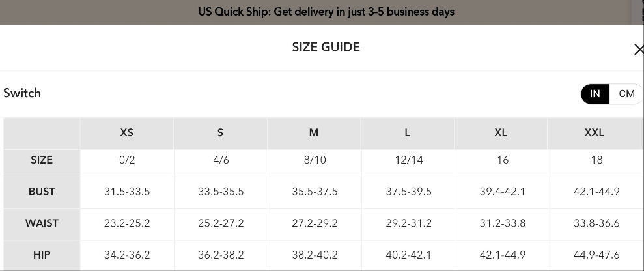Select the S size column header
Image resolution: width=644 pixels, height=271 pixels.
click(x=220, y=133)
